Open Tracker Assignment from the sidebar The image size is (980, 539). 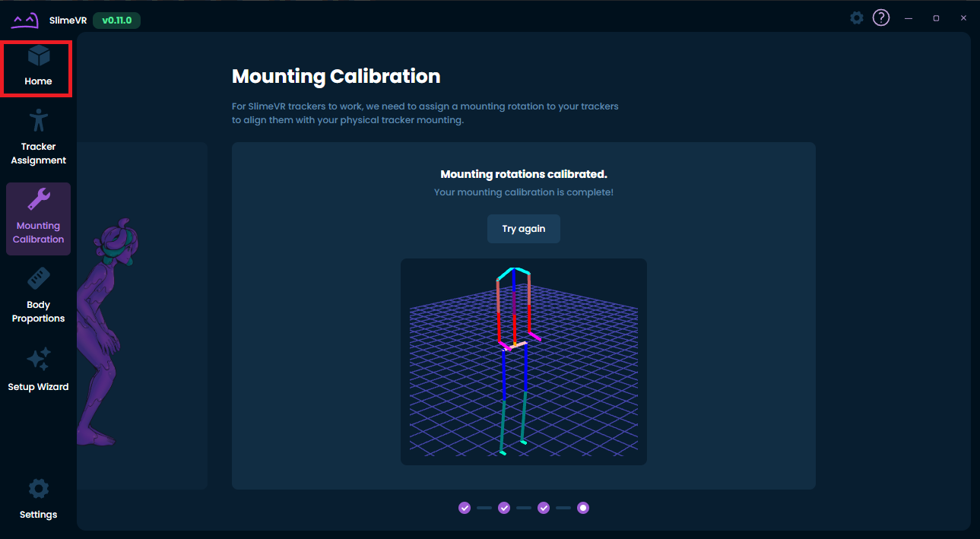[38, 137]
